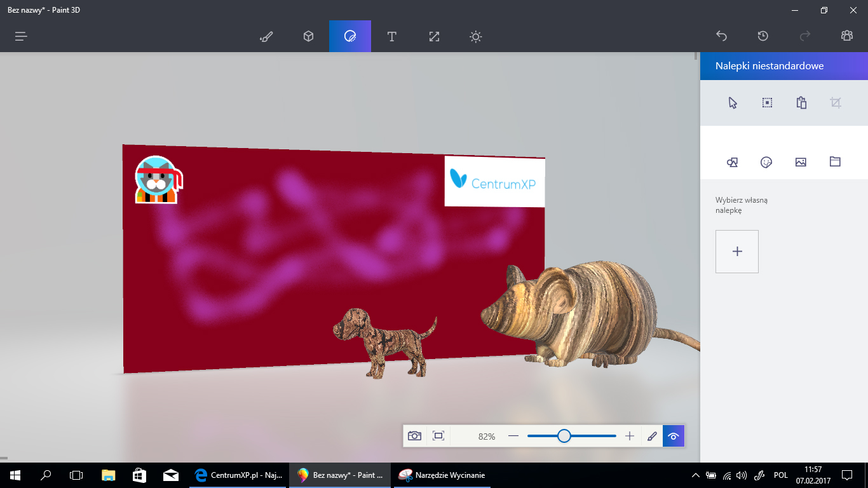The height and width of the screenshot is (488, 868).
Task: Open the 3D objects tool
Action: click(308, 36)
